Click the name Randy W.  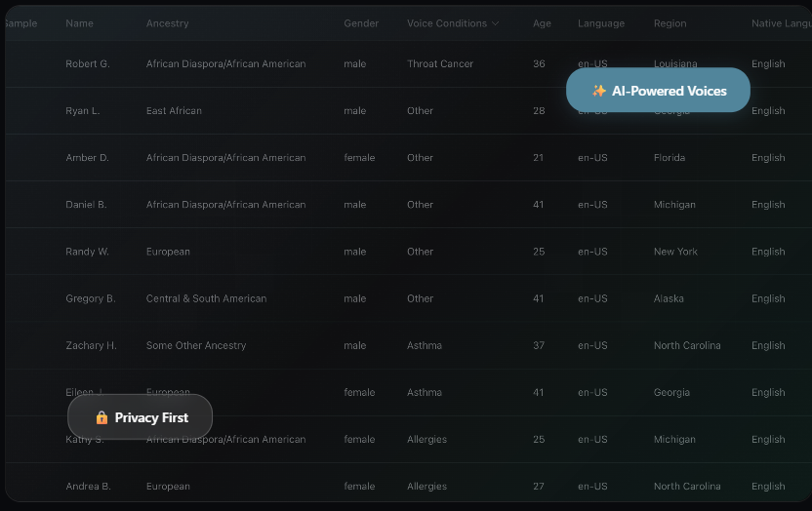(x=87, y=252)
